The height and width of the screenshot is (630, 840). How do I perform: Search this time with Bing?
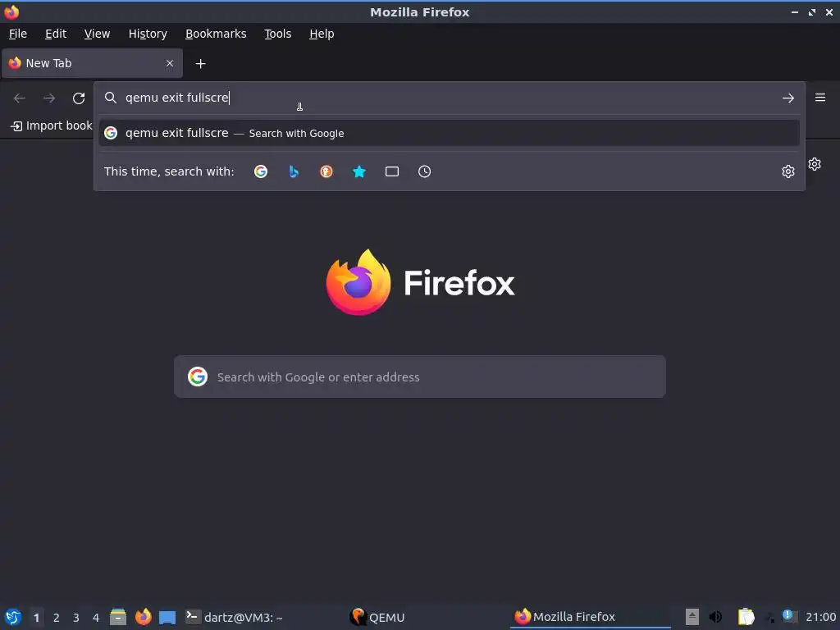pos(294,171)
